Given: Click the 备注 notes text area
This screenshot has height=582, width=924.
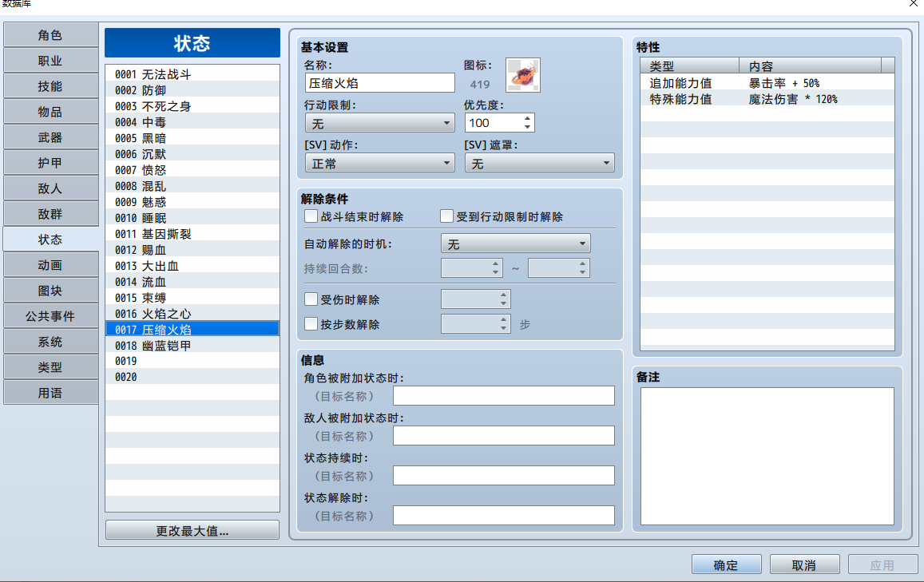Looking at the screenshot, I should 767,456.
